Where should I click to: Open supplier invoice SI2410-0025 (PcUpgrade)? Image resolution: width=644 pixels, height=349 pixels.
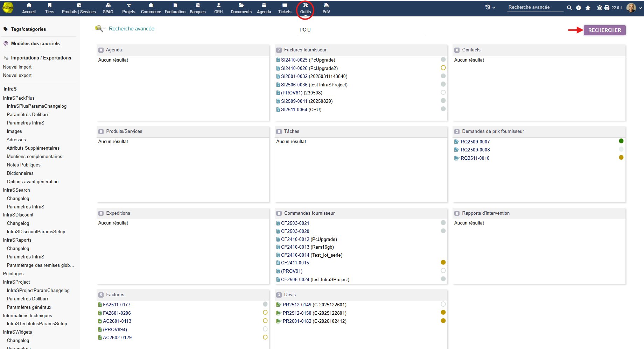[308, 60]
